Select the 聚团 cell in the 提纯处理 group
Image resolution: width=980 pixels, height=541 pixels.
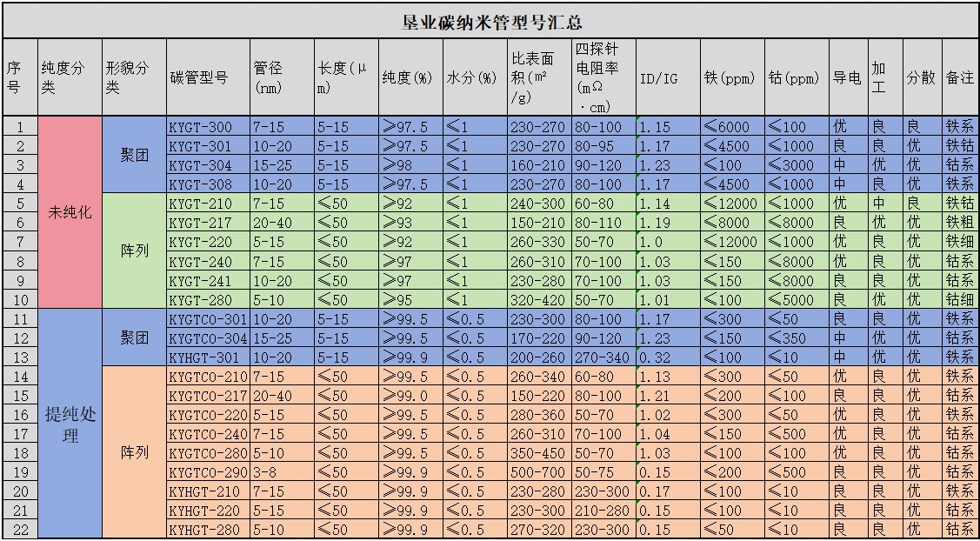[135, 337]
